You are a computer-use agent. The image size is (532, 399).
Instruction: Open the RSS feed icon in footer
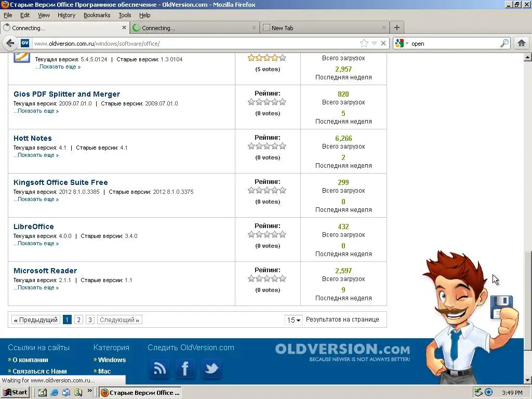(x=159, y=368)
